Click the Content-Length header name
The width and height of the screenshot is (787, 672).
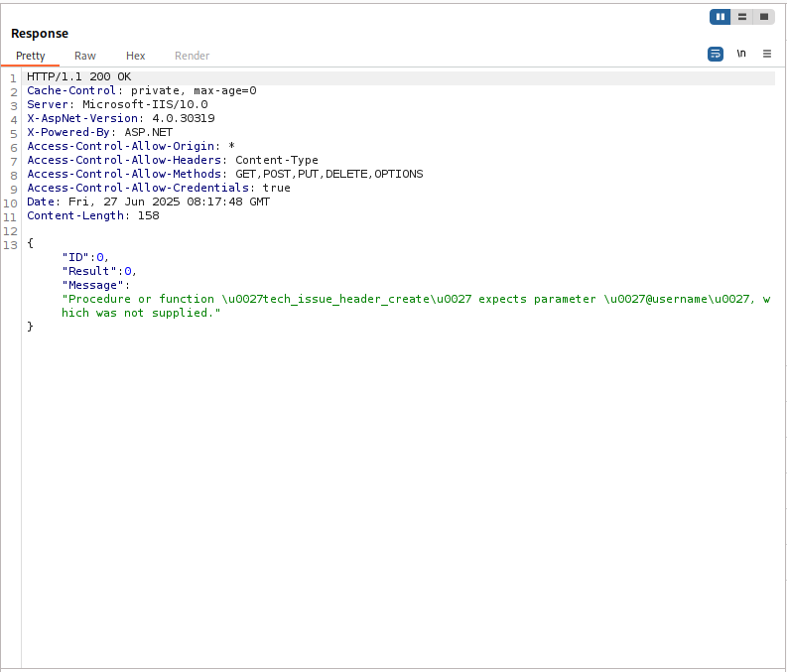point(75,215)
